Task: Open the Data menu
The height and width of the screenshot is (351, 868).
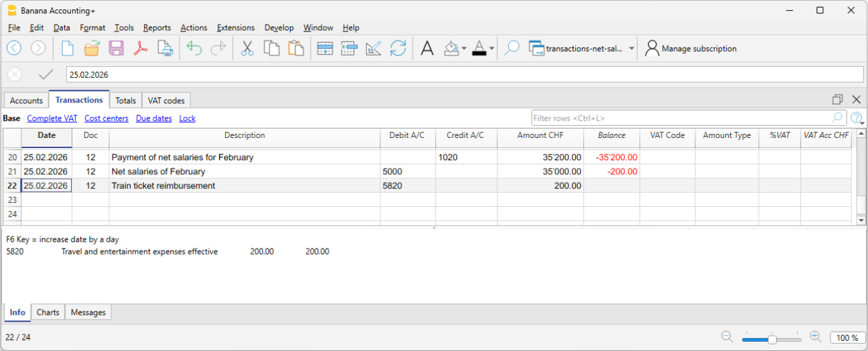Action: coord(62,27)
